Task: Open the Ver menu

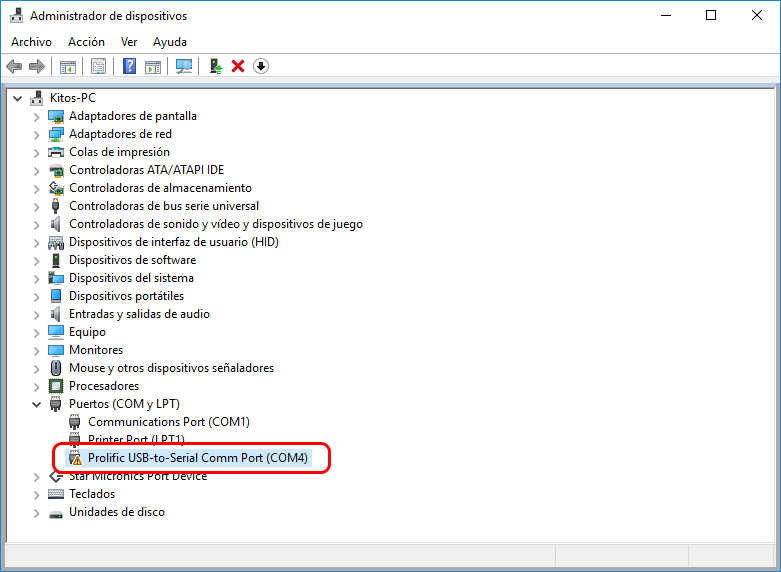Action: click(129, 42)
